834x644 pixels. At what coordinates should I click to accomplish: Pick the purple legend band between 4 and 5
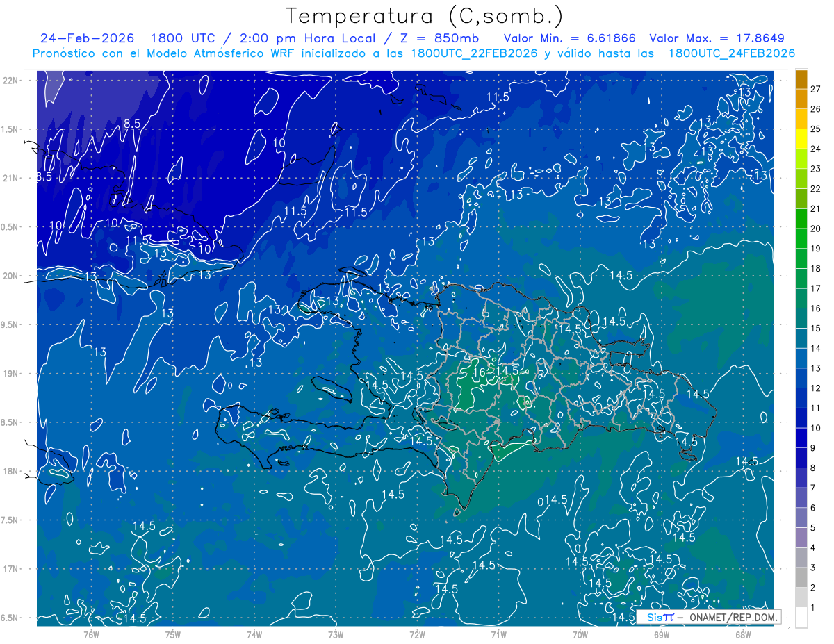pyautogui.click(x=801, y=538)
